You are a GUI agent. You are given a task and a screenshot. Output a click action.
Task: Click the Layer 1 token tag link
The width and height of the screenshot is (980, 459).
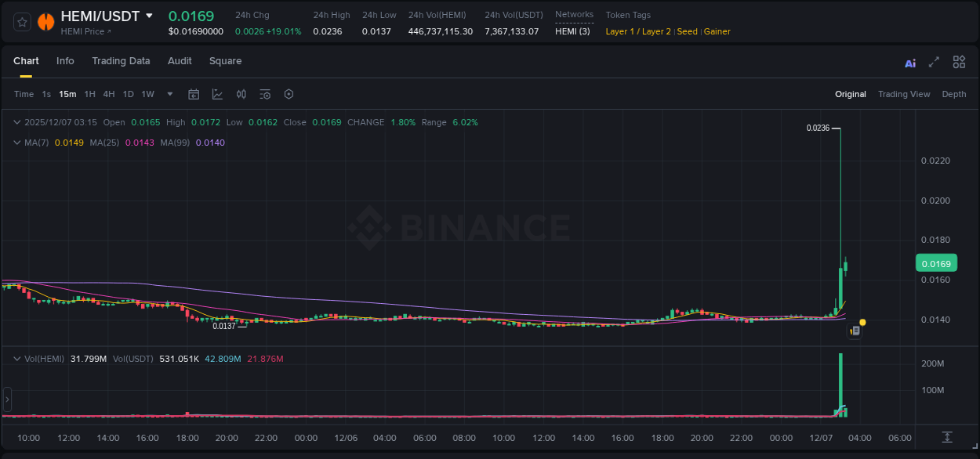(x=622, y=31)
